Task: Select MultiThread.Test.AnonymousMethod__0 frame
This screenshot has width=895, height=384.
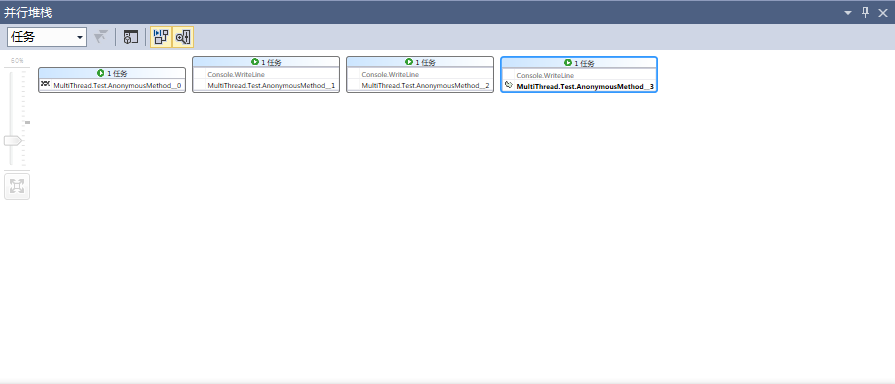Action: click(118, 86)
